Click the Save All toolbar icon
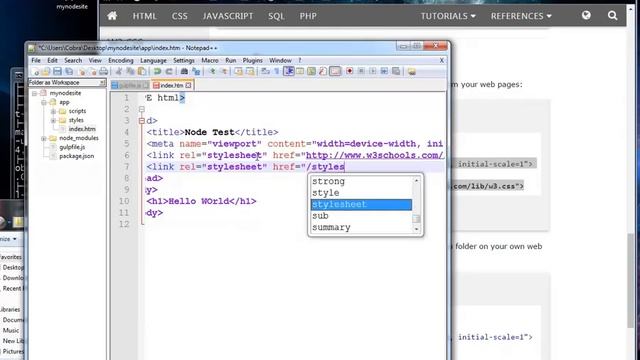Viewport: 640px width, 360px height. pos(69,71)
